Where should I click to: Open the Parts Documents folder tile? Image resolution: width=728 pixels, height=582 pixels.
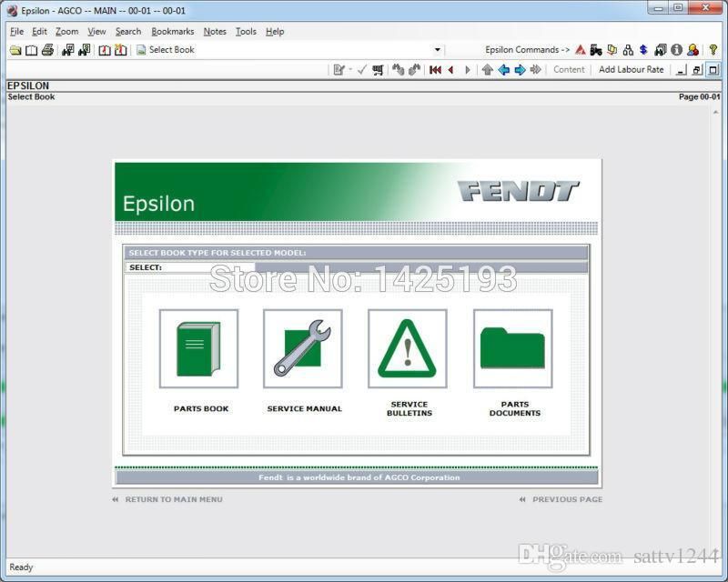(513, 348)
